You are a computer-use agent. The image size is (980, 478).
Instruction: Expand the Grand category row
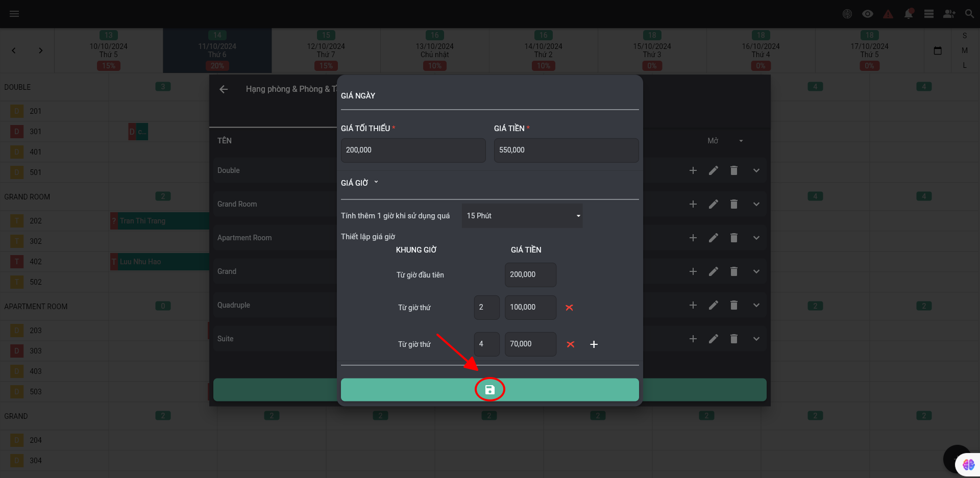coord(756,271)
